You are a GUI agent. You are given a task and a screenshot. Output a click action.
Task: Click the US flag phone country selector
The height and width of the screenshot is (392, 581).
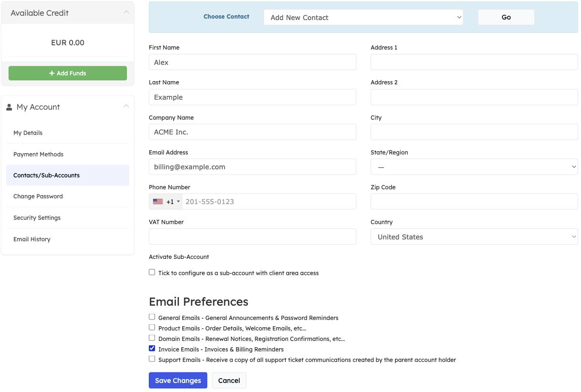tap(166, 202)
